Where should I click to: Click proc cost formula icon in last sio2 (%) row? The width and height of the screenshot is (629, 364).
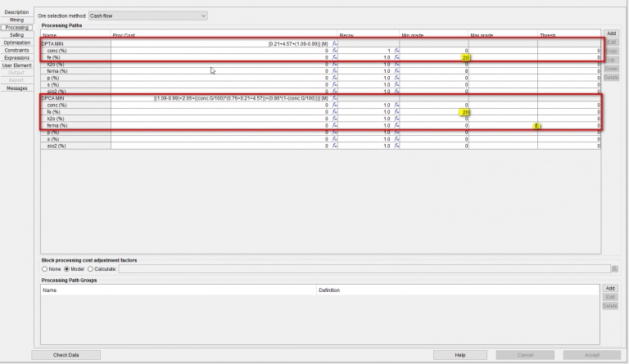[334, 146]
